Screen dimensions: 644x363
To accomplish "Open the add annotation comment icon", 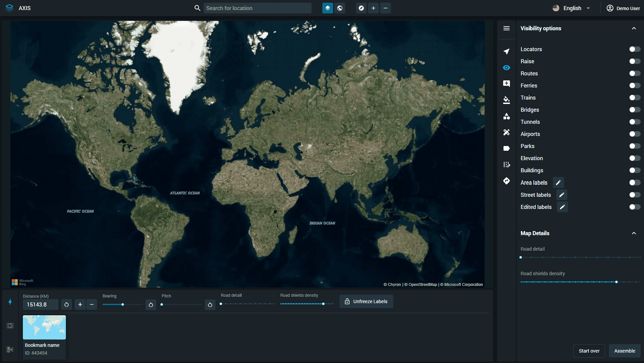I will click(x=506, y=83).
